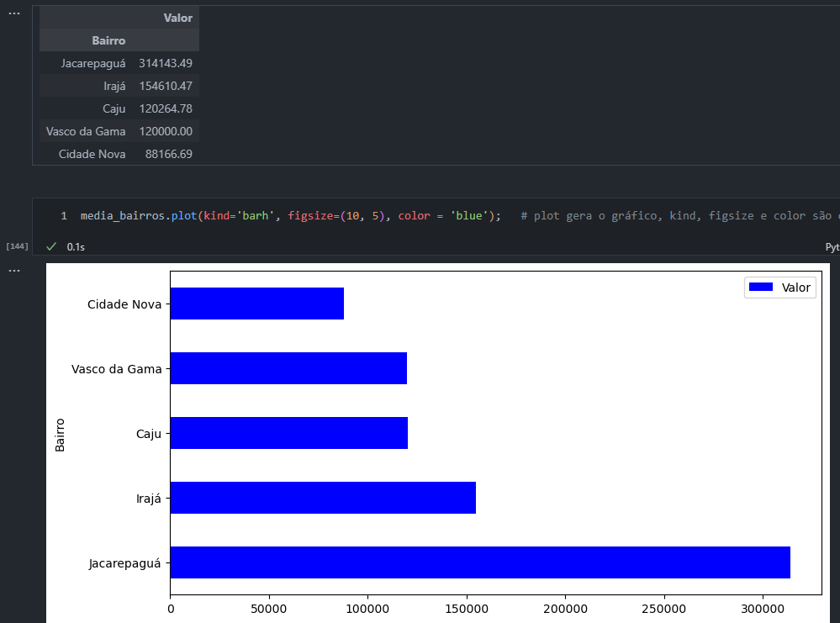Screen dimensions: 840x623
Task: Click the value 154610.47
Action: [166, 87]
